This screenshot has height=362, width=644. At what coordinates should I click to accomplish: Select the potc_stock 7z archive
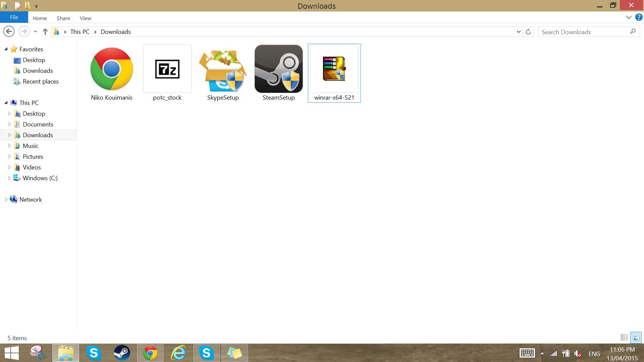pyautogui.click(x=167, y=69)
